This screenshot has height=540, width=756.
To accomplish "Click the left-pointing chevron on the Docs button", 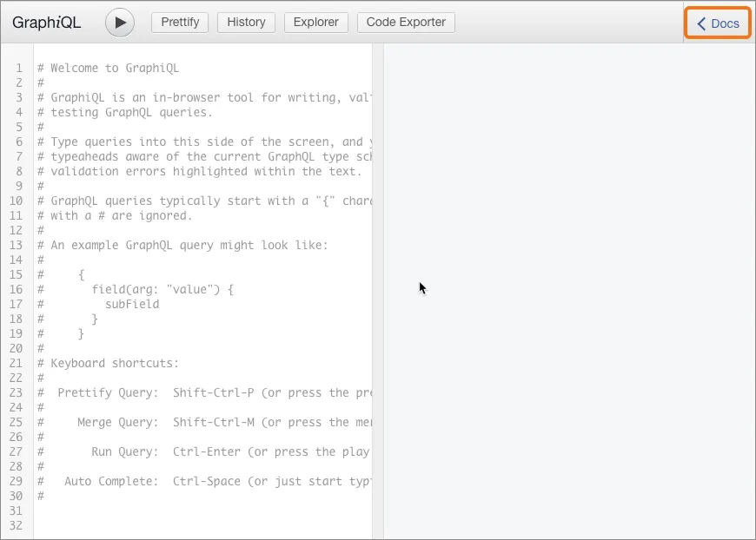I will [704, 23].
